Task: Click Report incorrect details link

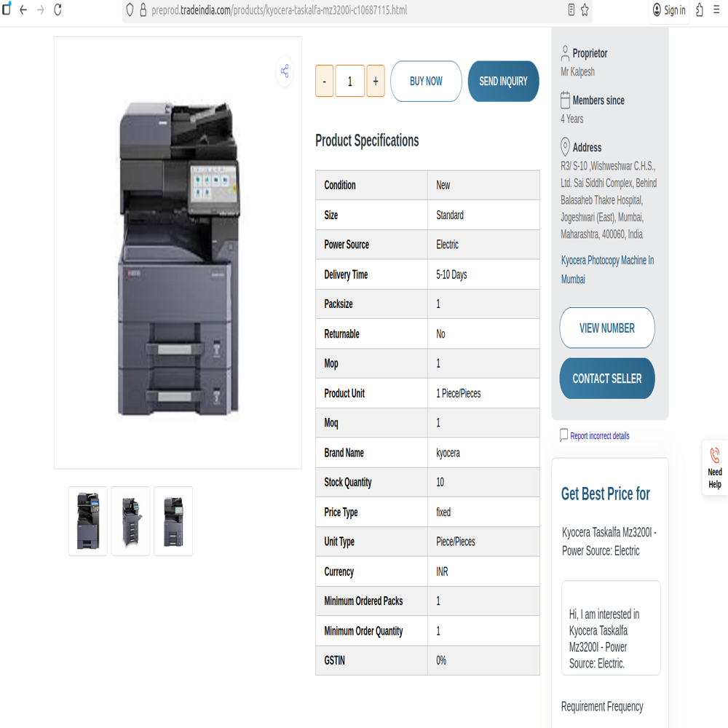Action: pos(599,436)
